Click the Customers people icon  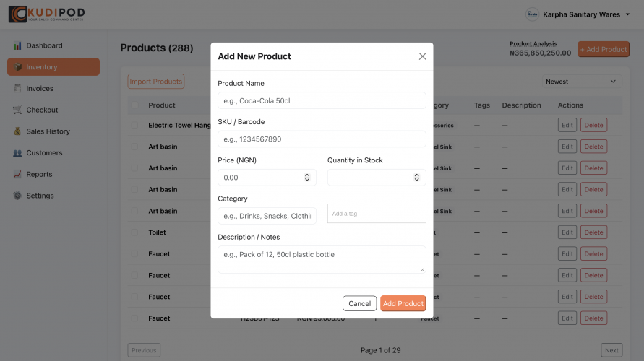click(17, 152)
